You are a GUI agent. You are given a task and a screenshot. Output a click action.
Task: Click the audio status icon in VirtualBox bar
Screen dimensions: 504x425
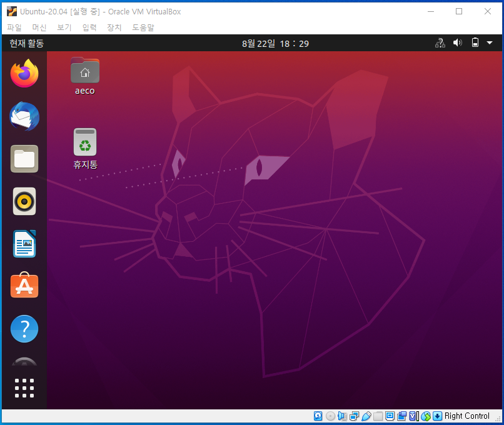tap(342, 416)
